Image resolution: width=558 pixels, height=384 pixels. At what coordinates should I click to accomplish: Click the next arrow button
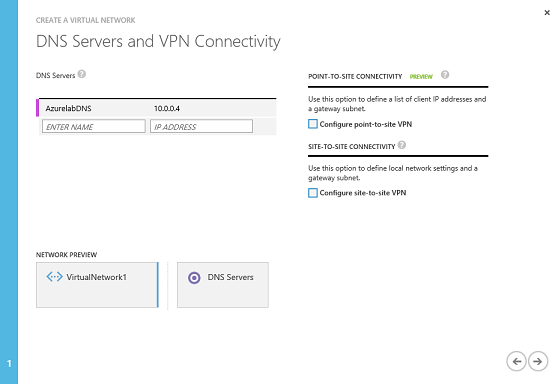point(538,361)
